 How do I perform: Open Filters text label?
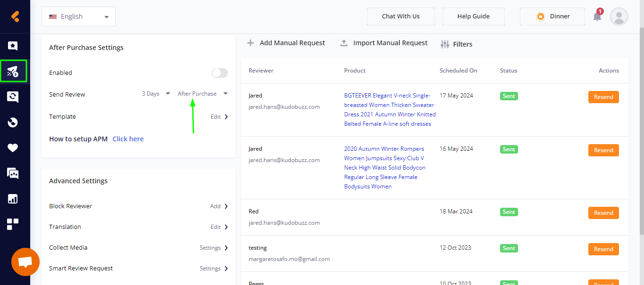(x=462, y=44)
